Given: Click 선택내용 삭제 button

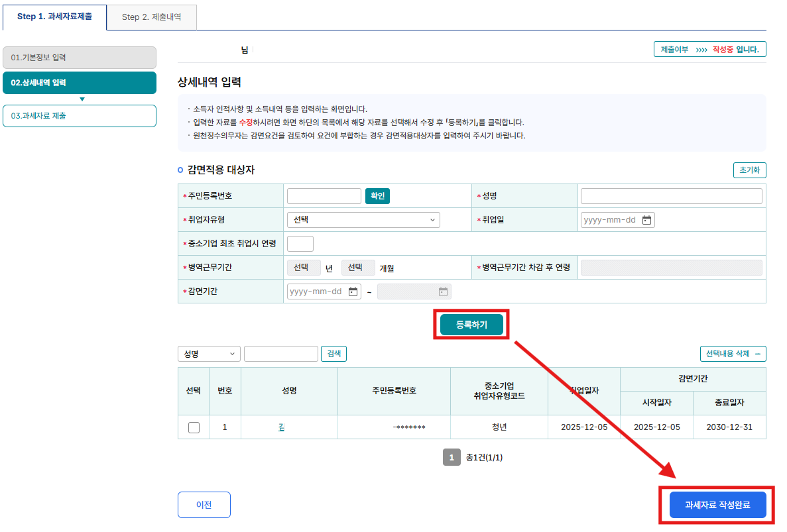Looking at the screenshot, I should [733, 354].
